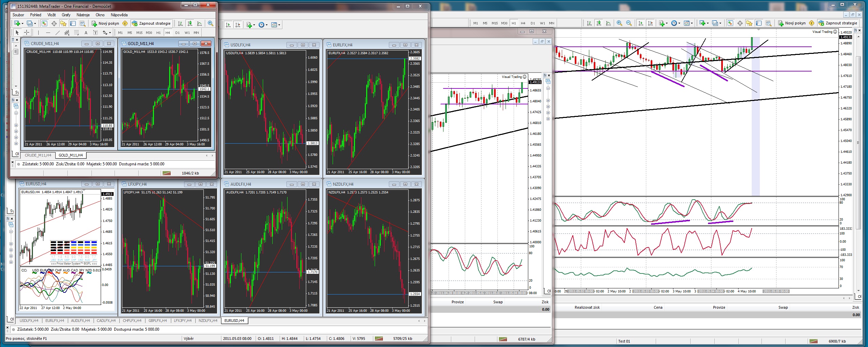Click Nový pokyn button in front window
This screenshot has height=347, width=868.
(x=105, y=23)
